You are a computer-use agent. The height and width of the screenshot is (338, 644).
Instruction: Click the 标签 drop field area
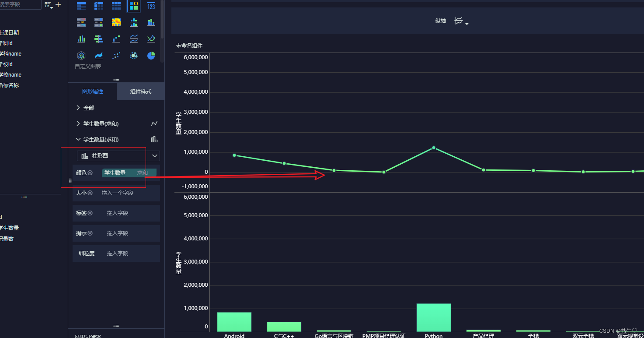point(116,213)
